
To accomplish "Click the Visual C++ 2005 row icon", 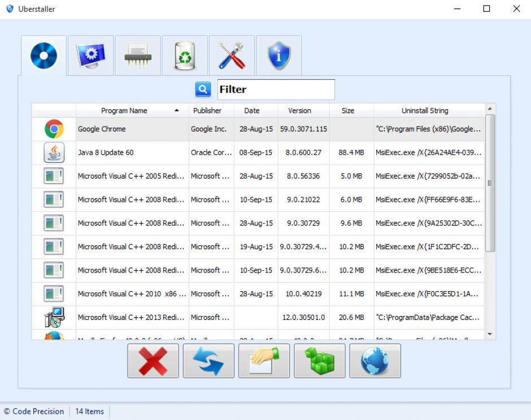I will [54, 176].
